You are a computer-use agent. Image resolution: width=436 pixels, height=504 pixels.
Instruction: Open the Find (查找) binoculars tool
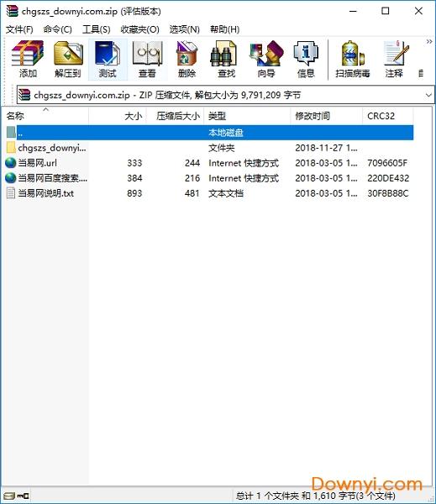[x=226, y=59]
